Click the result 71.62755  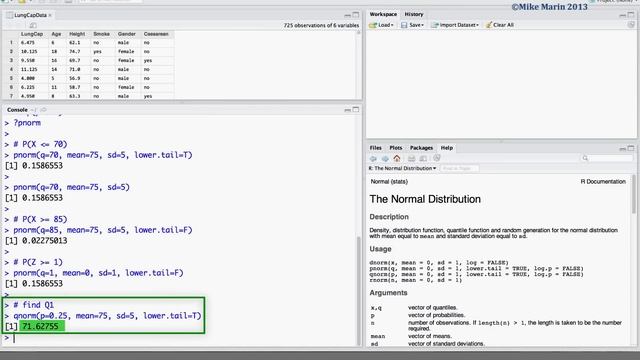point(40,326)
